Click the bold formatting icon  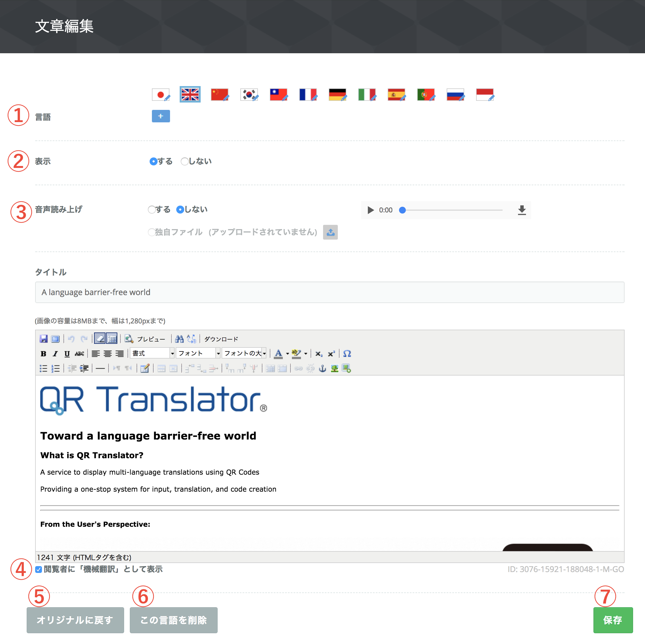click(43, 354)
